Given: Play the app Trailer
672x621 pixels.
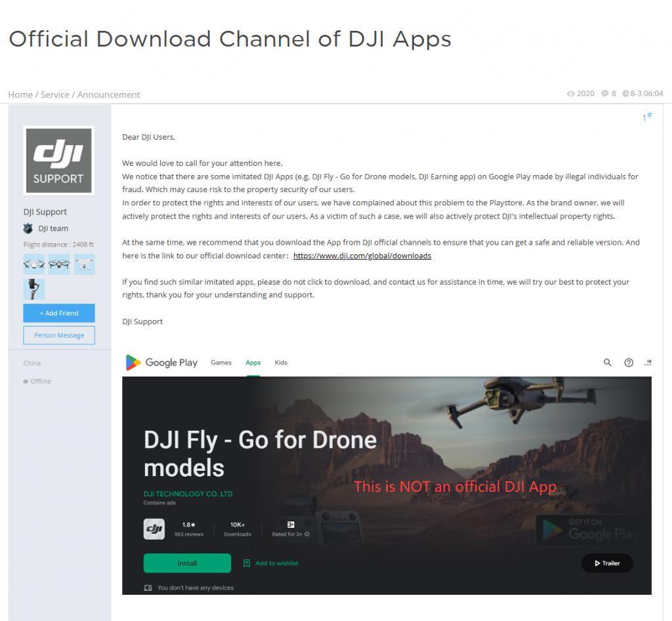Looking at the screenshot, I should pyautogui.click(x=606, y=563).
